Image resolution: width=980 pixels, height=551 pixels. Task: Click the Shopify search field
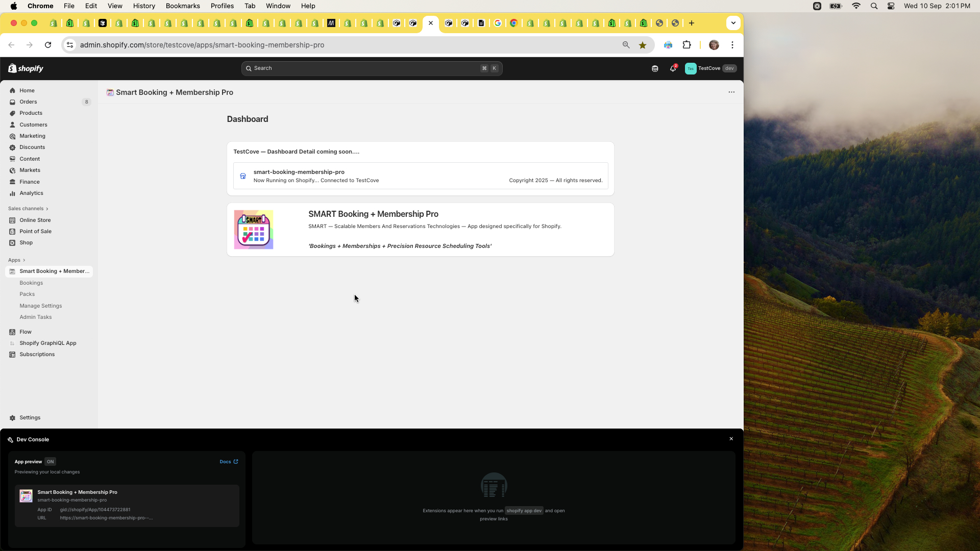click(x=372, y=68)
